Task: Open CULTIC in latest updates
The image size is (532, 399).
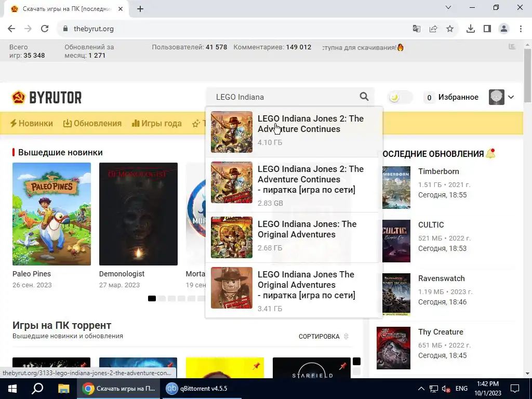Action: 431,225
